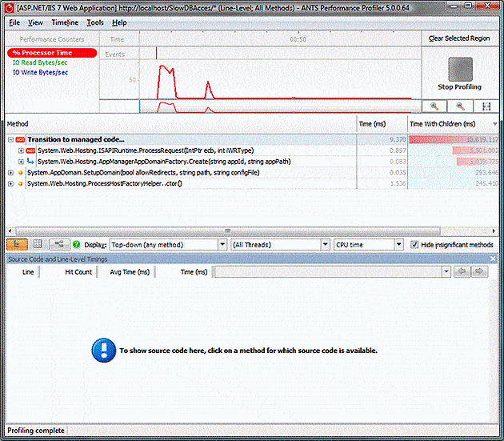Screen dimensions: 504x441
Task: Open the Tools menu
Action: [x=95, y=22]
